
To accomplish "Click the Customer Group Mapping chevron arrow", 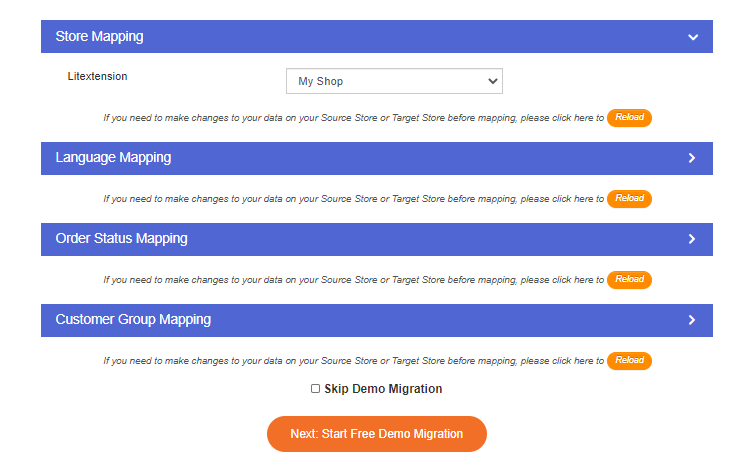I will pyautogui.click(x=692, y=320).
